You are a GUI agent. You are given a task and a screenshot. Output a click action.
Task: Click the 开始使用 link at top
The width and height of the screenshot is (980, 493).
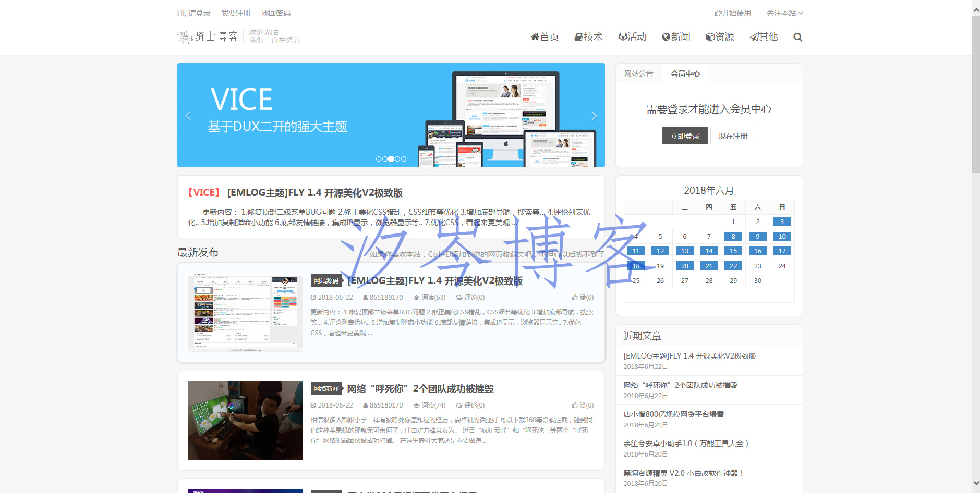click(x=733, y=13)
